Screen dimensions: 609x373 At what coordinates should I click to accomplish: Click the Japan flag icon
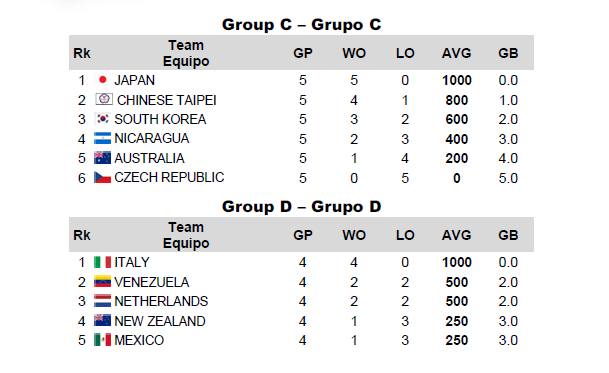[103, 80]
